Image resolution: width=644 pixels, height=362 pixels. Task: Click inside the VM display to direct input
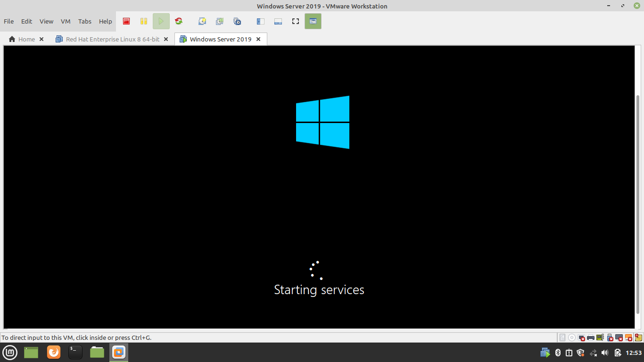coord(319,187)
